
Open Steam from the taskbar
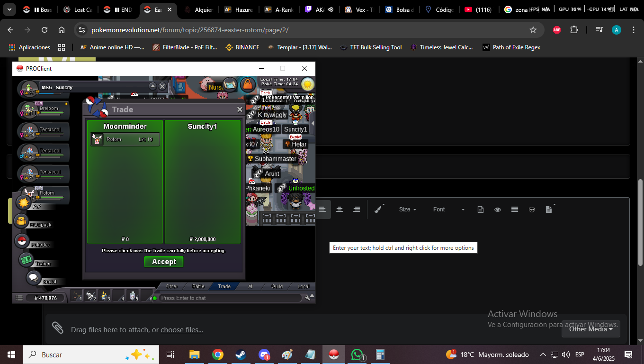(241, 355)
